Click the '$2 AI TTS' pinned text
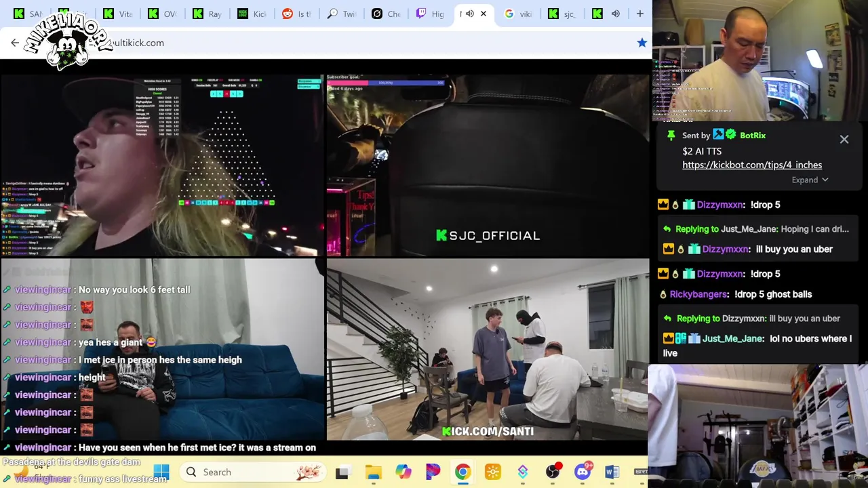The image size is (868, 488). click(x=702, y=151)
